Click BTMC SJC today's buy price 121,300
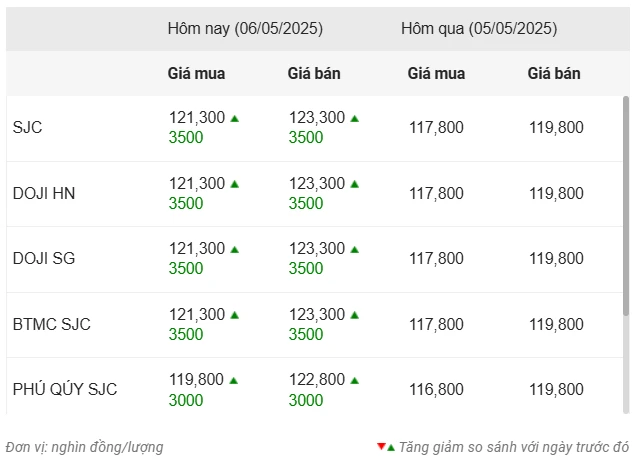This screenshot has height=468, width=634. pos(197,314)
